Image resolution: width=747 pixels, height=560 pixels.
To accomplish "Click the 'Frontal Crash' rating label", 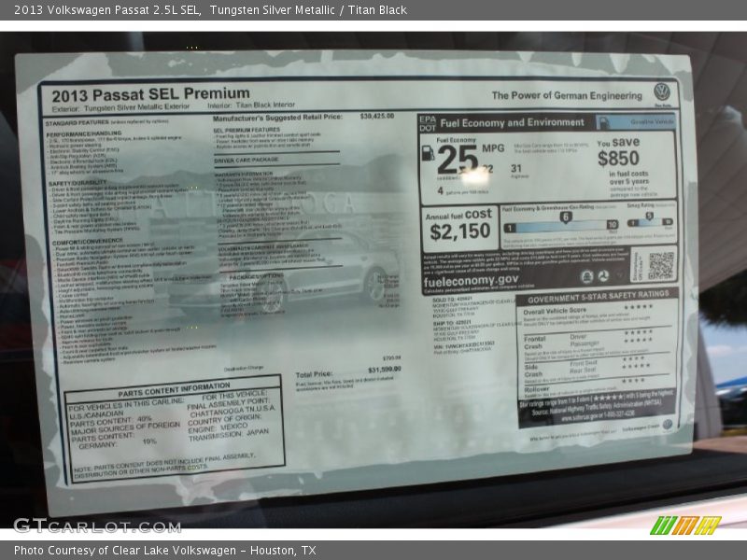I will (534, 343).
